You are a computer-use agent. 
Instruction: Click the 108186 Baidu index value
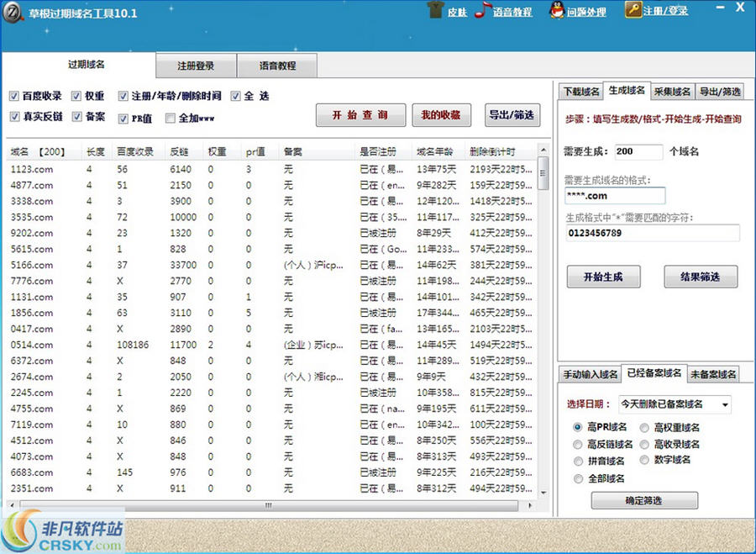[x=133, y=345]
